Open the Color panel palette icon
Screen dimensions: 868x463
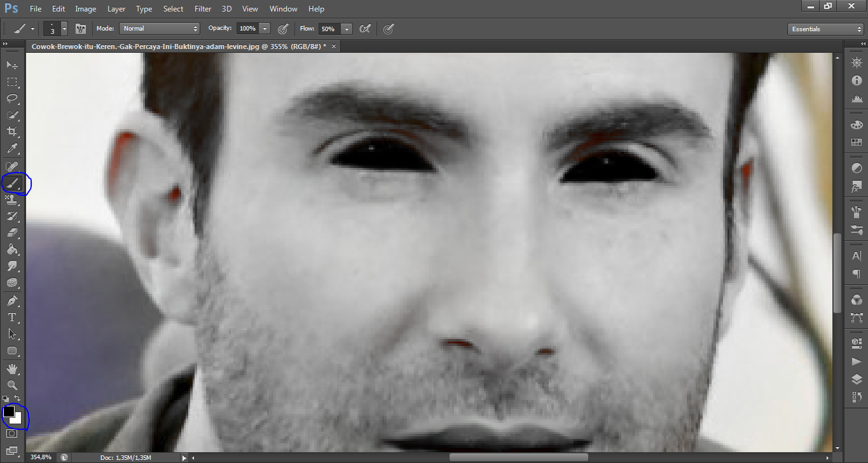(856, 125)
